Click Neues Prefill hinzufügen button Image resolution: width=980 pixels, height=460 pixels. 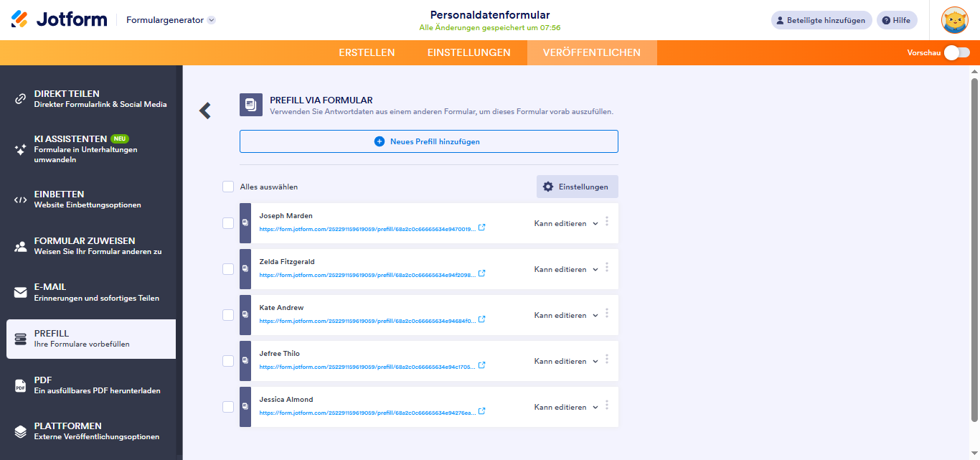(x=428, y=141)
